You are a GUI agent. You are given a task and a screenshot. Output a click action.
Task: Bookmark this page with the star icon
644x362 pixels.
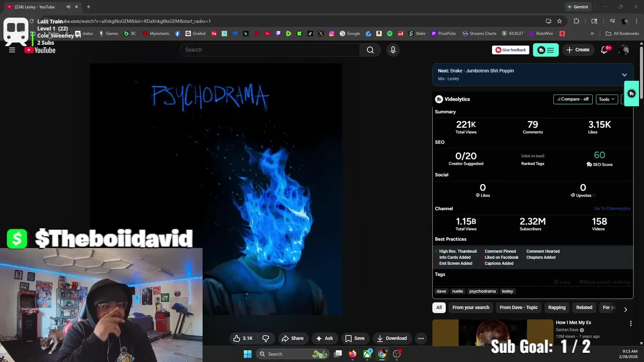point(559,21)
